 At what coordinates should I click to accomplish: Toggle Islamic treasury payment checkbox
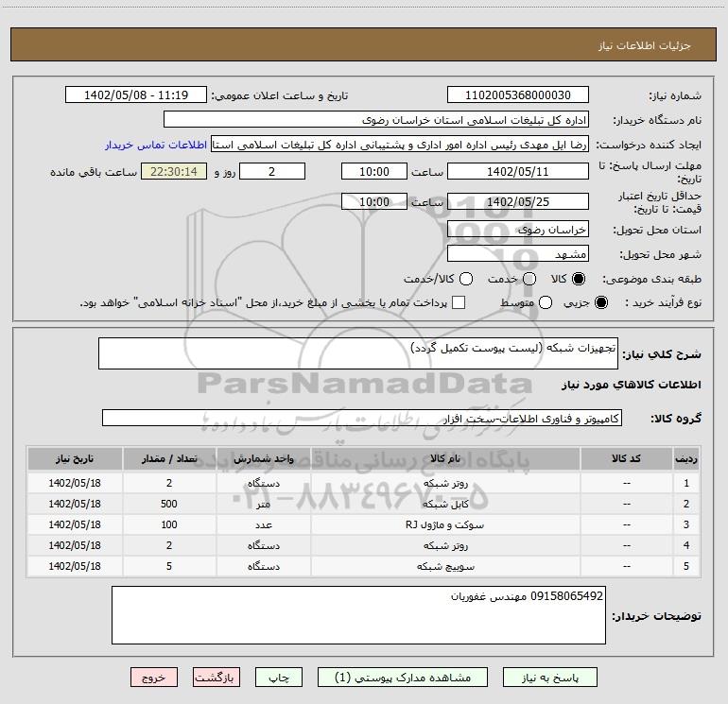tap(459, 302)
